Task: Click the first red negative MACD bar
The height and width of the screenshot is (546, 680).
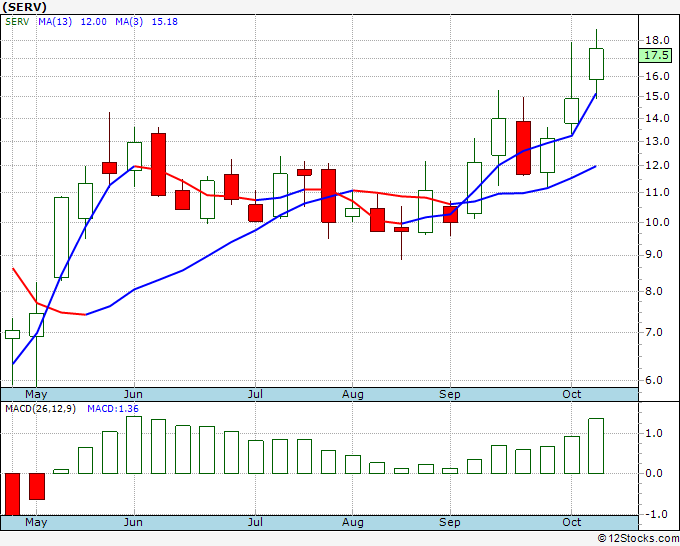Action: click(x=12, y=494)
